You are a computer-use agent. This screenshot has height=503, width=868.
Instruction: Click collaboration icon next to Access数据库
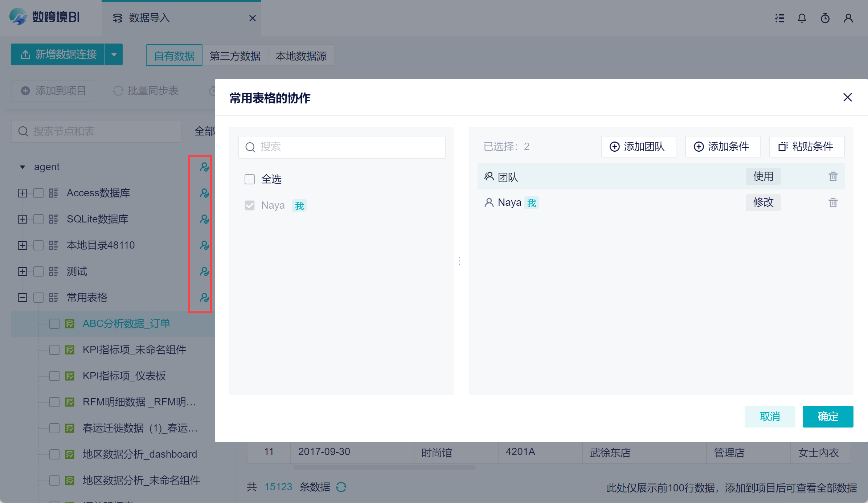[x=204, y=193]
